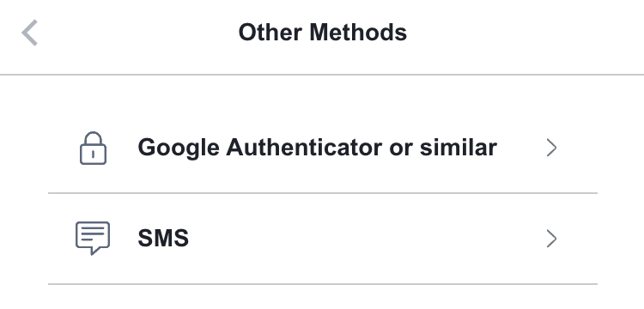
Task: Go back using the left arrow icon
Action: click(29, 33)
